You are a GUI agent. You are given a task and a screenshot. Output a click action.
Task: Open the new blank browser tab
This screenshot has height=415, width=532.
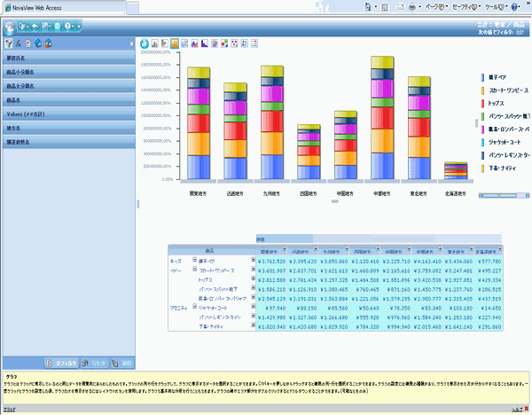coord(133,8)
